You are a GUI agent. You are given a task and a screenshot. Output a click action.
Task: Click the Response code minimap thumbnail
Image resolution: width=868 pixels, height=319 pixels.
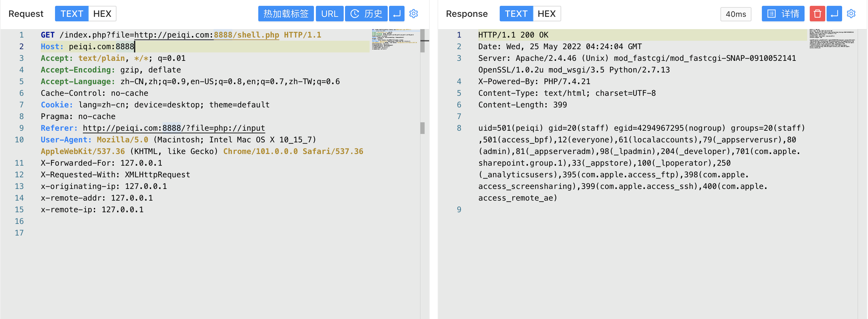coord(832,39)
